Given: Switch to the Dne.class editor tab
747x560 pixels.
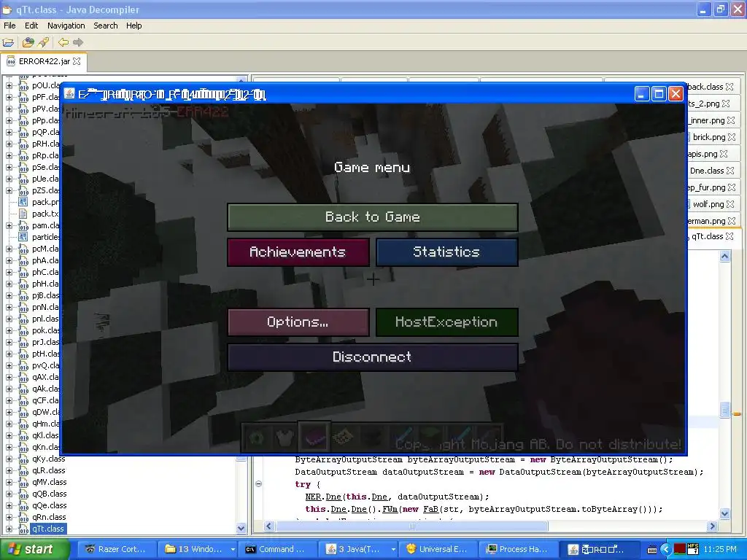Looking at the screenshot, I should pos(706,171).
